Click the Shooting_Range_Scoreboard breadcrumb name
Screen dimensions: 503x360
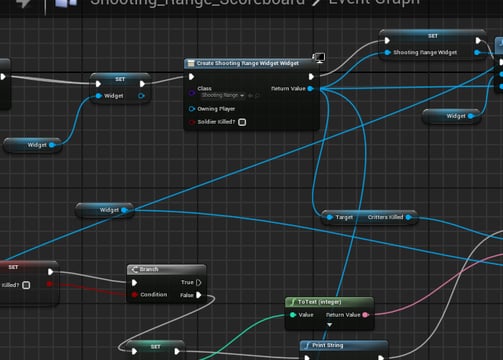coord(197,3)
